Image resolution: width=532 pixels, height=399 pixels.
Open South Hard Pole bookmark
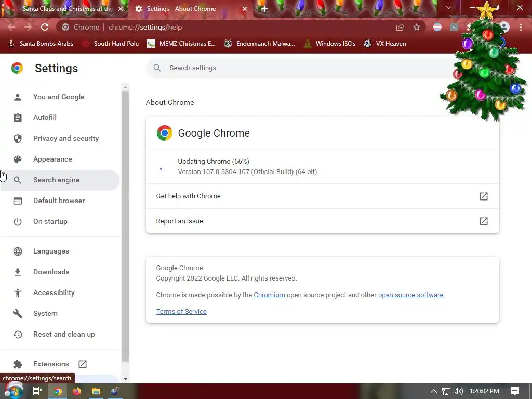point(111,44)
